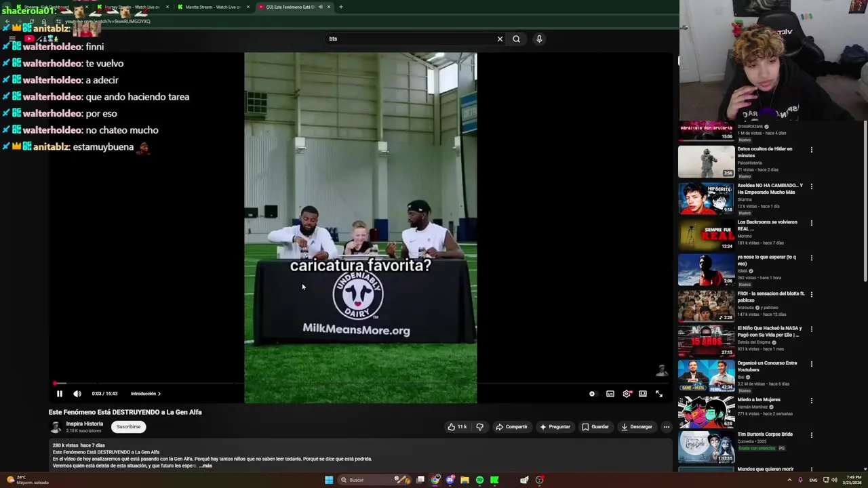Open Chrome from the taskbar

[435, 480]
